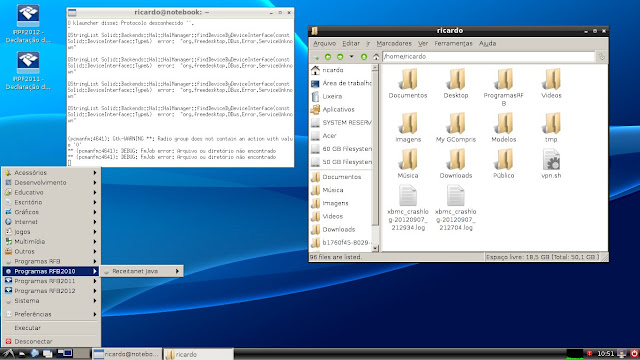640x360 pixels.
Task: Open the Música bookmark in the sidebar
Action: (x=341, y=190)
